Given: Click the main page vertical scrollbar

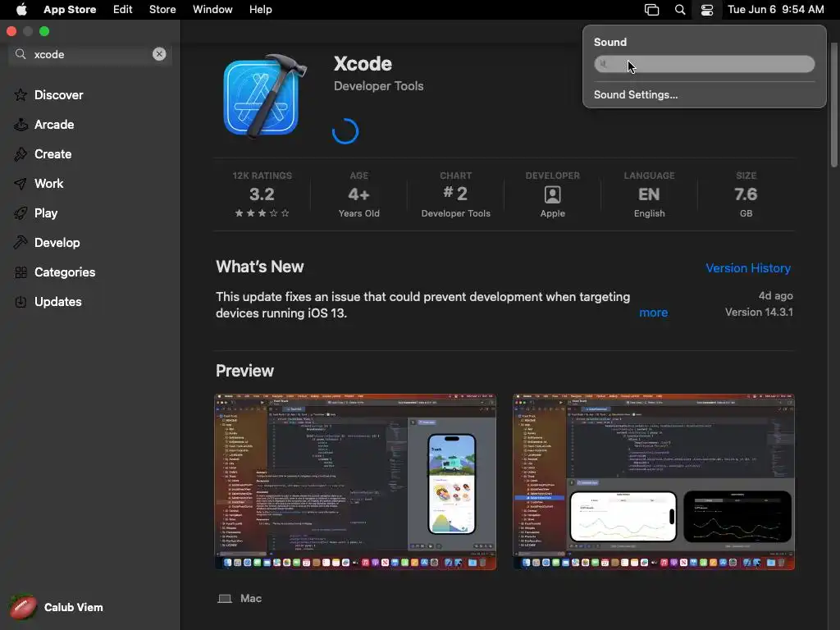Looking at the screenshot, I should click(x=833, y=104).
